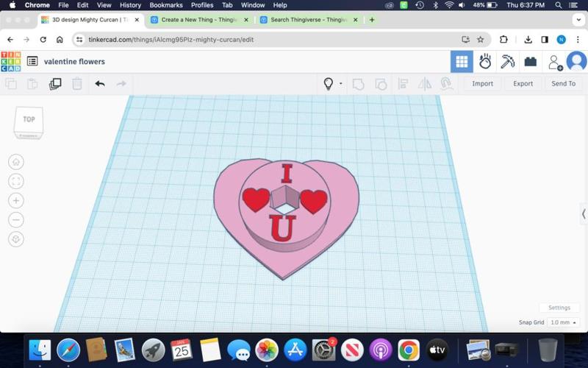Click the Duplicate and repeat icon
This screenshot has height=368, width=588.
[55, 84]
